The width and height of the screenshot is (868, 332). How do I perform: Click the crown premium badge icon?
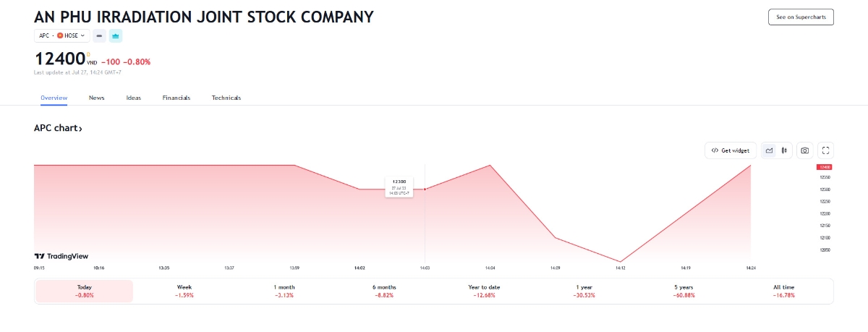116,35
